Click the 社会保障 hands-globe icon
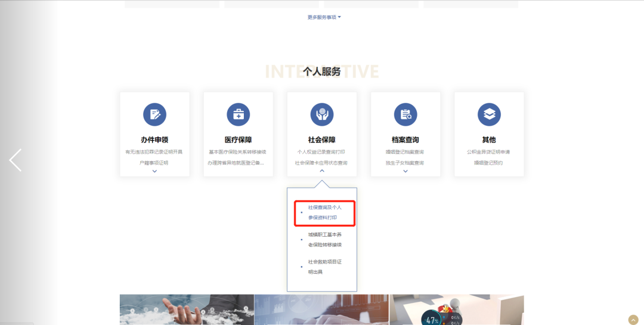This screenshot has height=325, width=644. pos(322,114)
